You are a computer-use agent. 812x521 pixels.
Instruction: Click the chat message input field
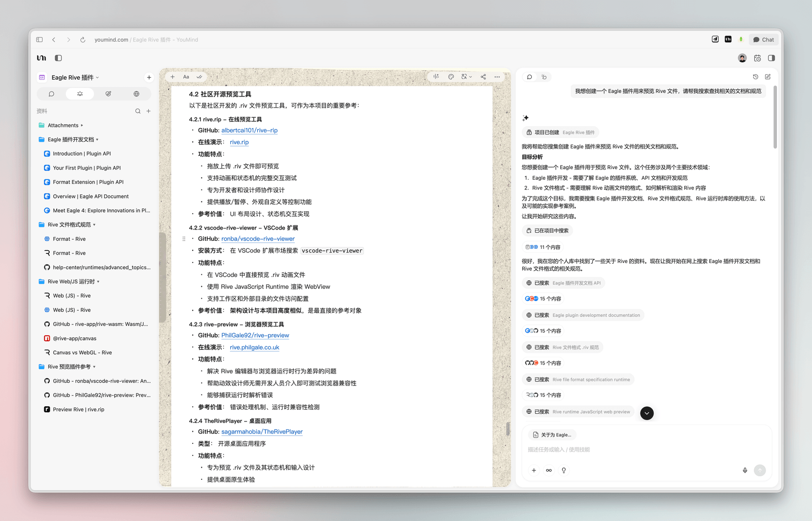click(x=634, y=449)
